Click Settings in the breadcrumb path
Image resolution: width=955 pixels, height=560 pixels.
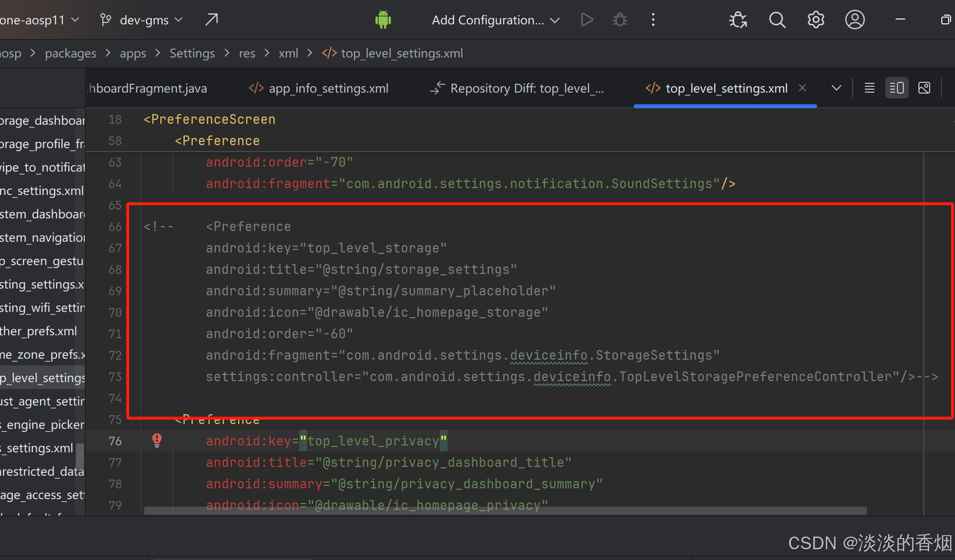tap(192, 53)
